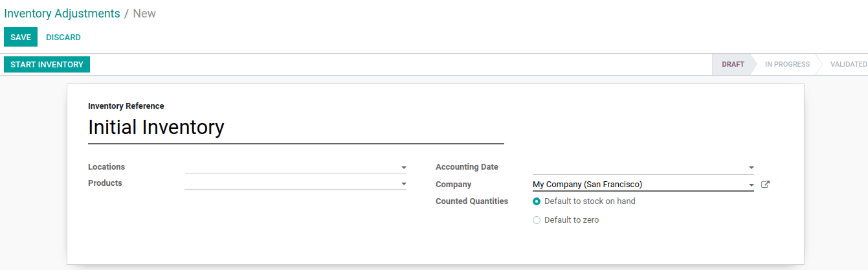Click into the Locations input field

pos(291,167)
